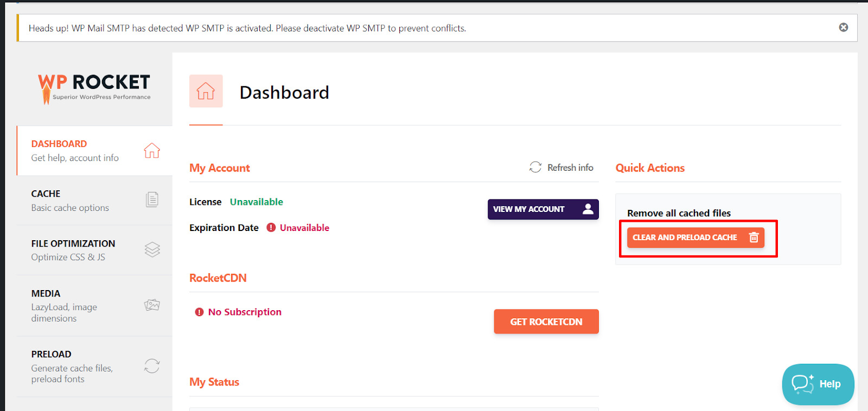Click the house icon beside Dashboard title
868x411 pixels.
point(206,91)
